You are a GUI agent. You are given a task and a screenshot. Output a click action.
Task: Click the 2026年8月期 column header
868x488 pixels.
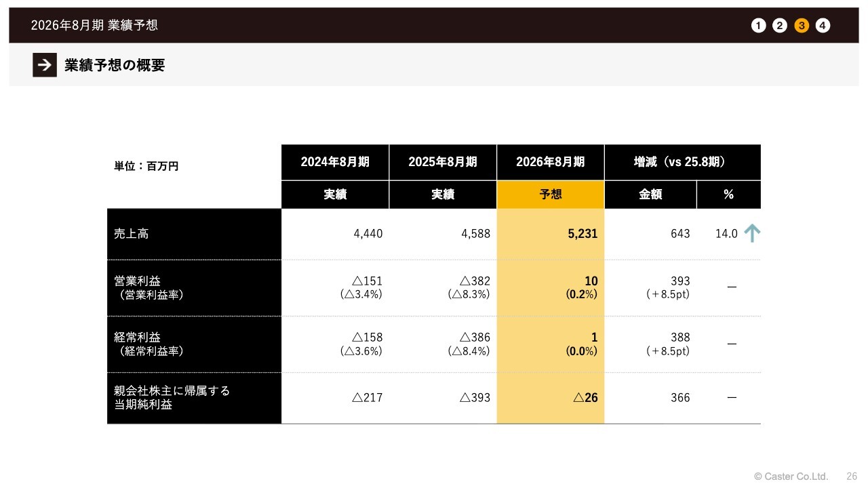(x=550, y=162)
